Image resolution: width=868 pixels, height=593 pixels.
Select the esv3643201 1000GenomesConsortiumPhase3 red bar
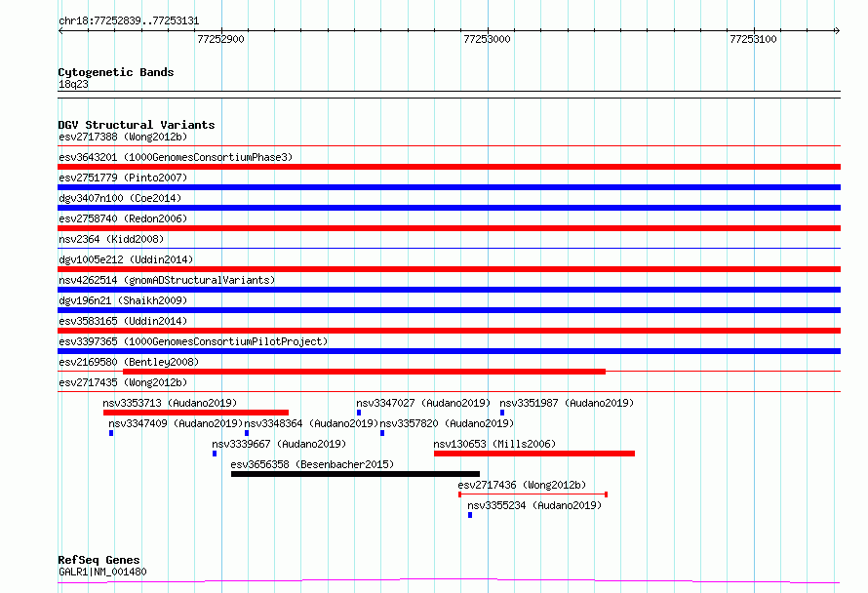pyautogui.click(x=449, y=167)
